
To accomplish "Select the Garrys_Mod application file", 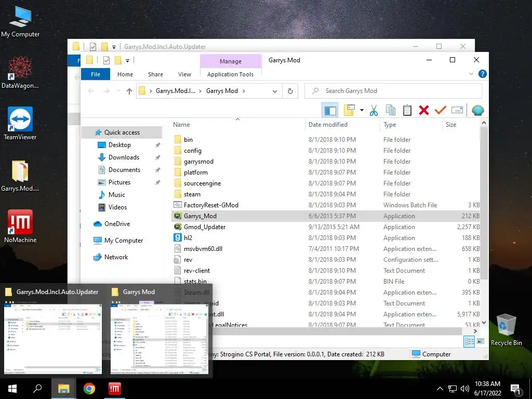I will click(200, 216).
